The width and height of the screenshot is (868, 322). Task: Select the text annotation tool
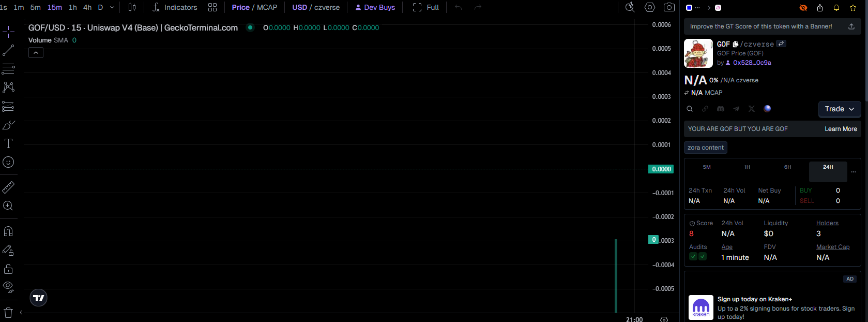tap(8, 143)
